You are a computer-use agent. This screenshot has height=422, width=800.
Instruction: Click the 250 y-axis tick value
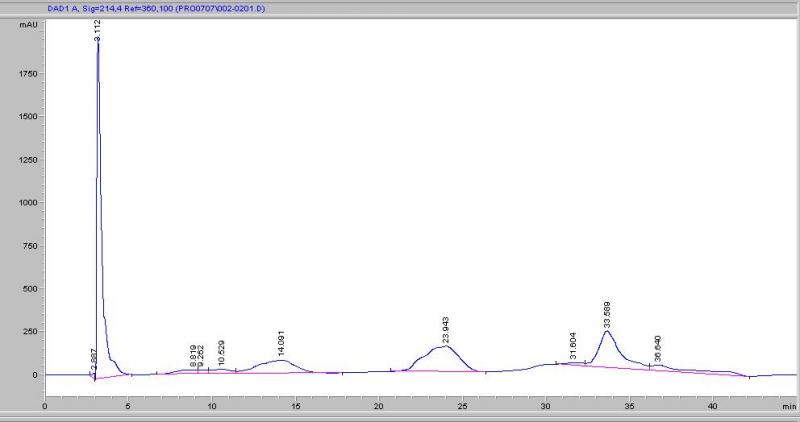tap(31, 332)
